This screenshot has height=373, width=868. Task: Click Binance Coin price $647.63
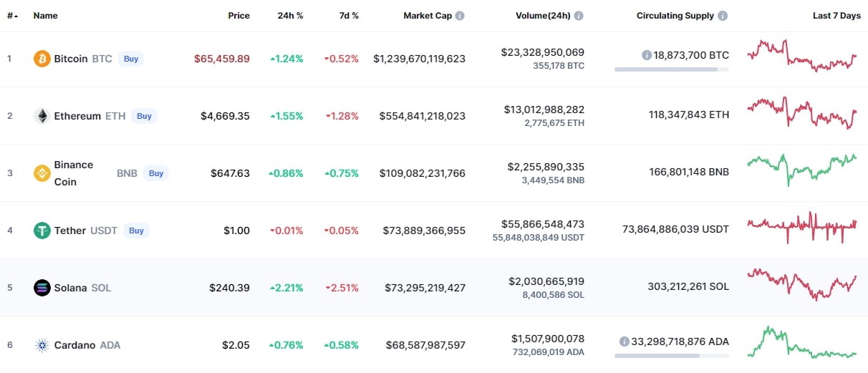(x=231, y=173)
